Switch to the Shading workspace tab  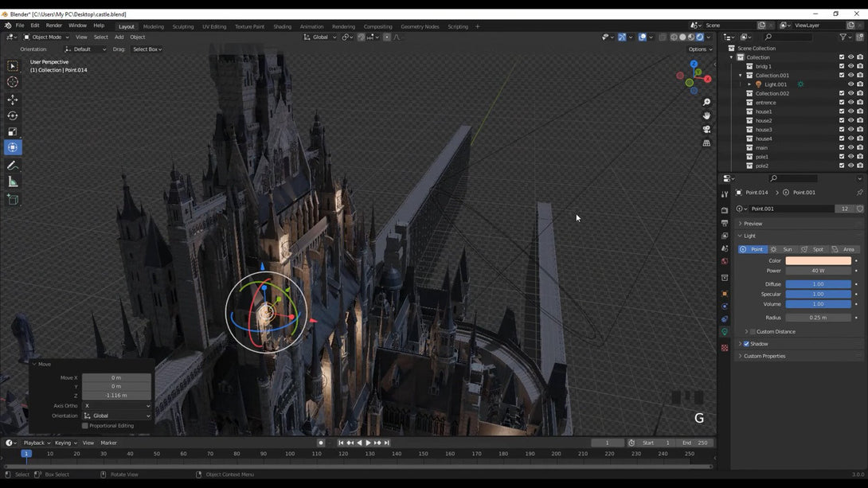click(x=283, y=26)
